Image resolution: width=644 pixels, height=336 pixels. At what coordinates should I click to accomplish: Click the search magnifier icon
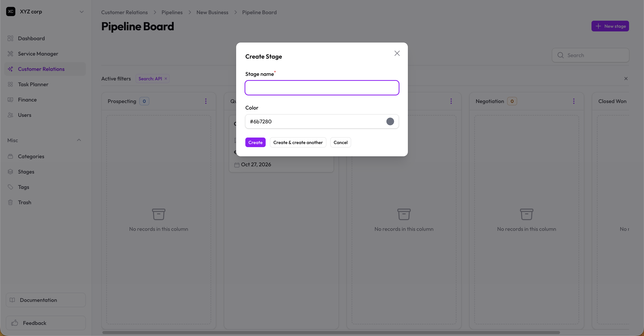point(560,55)
